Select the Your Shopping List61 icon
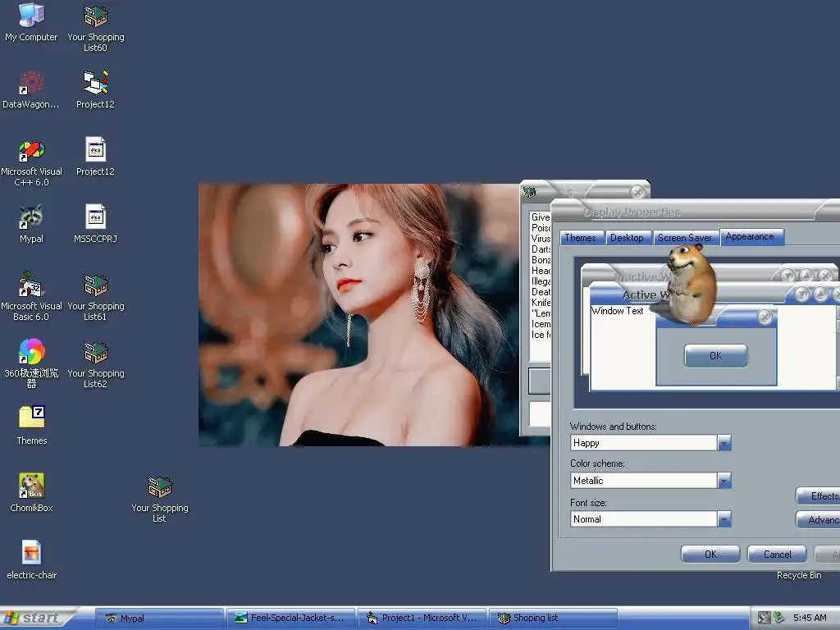The height and width of the screenshot is (630, 840). pyautogui.click(x=95, y=295)
